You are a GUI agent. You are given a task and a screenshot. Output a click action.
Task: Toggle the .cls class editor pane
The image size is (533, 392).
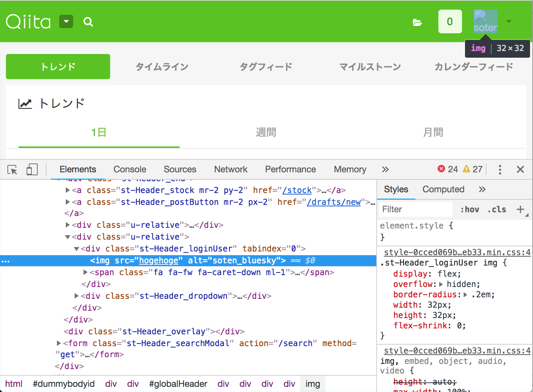[x=496, y=209]
